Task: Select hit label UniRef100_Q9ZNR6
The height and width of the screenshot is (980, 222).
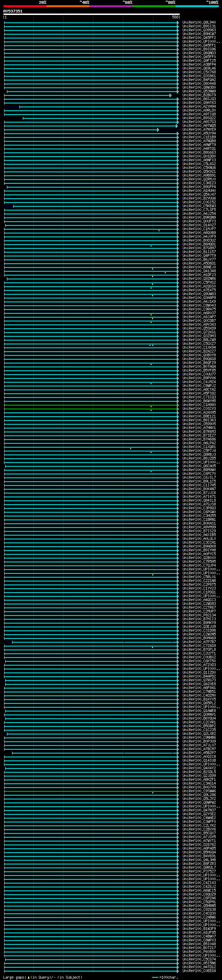Action: click(x=199, y=278)
